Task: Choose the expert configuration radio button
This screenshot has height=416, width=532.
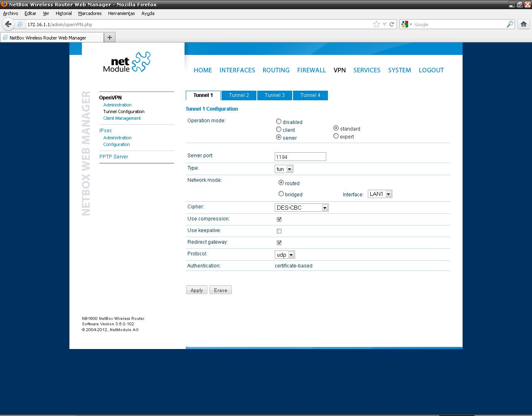Action: click(336, 136)
